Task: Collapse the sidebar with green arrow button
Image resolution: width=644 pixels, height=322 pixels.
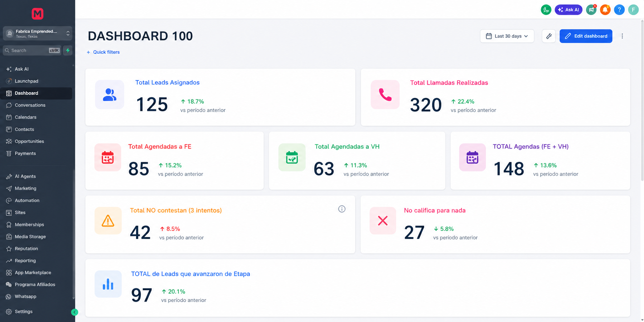Action: 74,312
